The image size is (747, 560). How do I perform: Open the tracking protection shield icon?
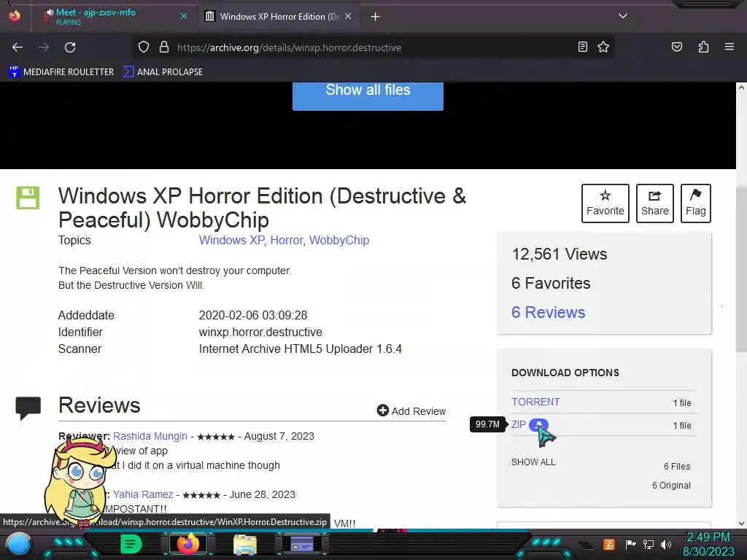click(144, 47)
